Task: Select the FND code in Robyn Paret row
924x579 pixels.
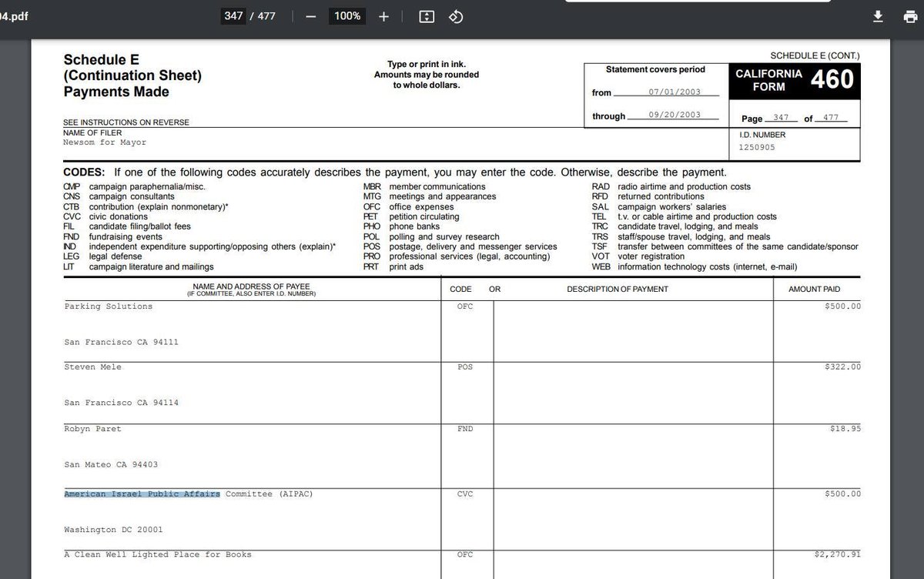Action: click(465, 429)
